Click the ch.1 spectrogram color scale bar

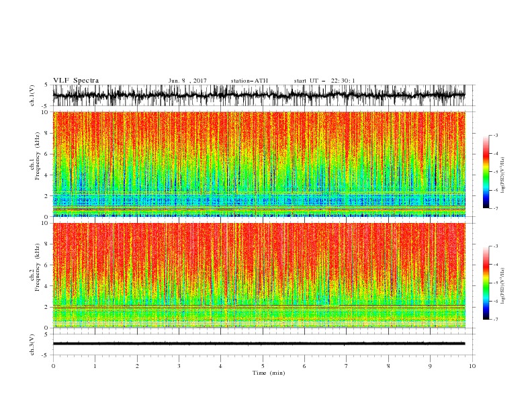coord(486,172)
